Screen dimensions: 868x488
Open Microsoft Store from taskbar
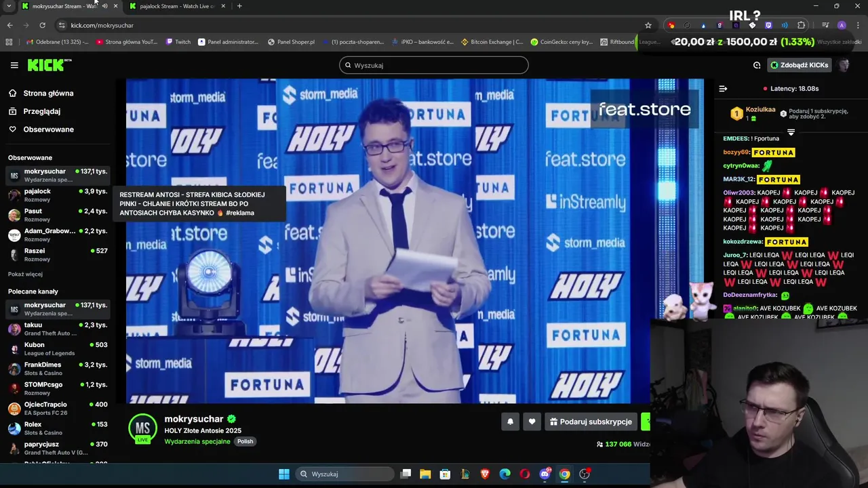(x=445, y=474)
